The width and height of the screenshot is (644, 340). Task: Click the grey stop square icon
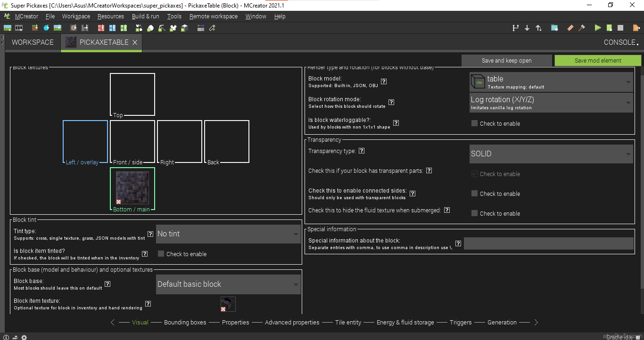pyautogui.click(x=620, y=28)
